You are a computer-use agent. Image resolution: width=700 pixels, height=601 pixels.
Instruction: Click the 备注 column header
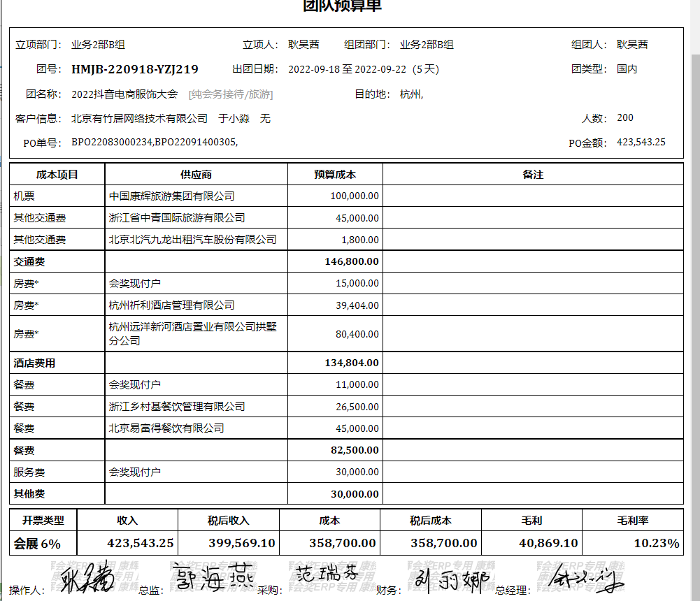click(533, 175)
